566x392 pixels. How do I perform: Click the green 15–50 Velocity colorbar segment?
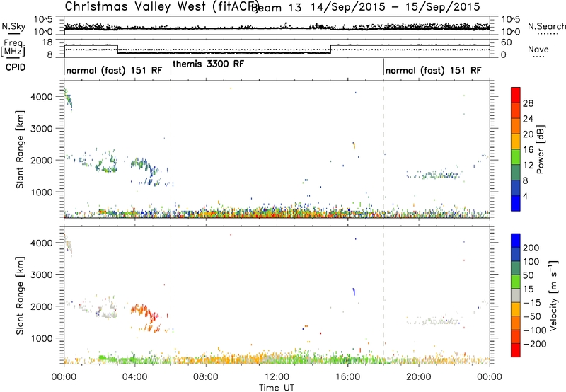coord(516,282)
